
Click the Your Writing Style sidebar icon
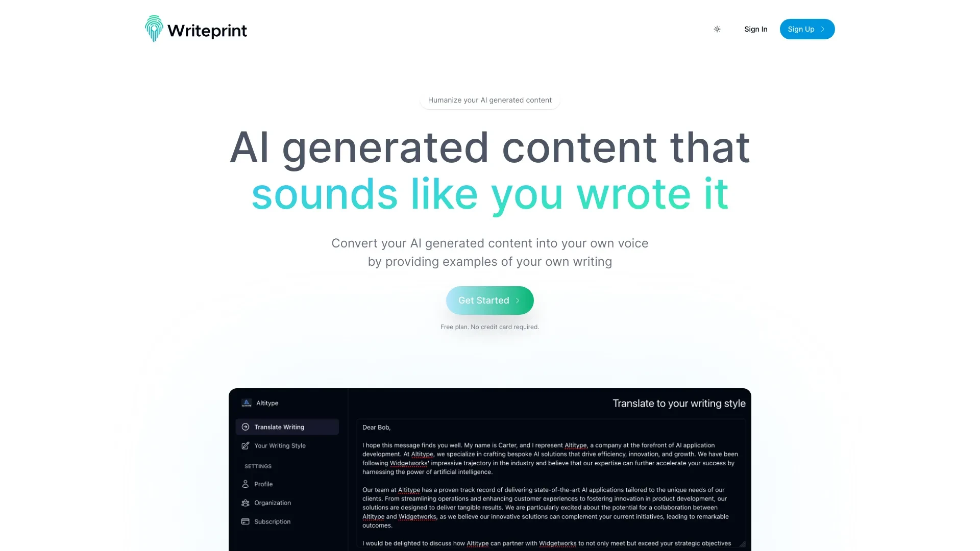click(x=245, y=445)
